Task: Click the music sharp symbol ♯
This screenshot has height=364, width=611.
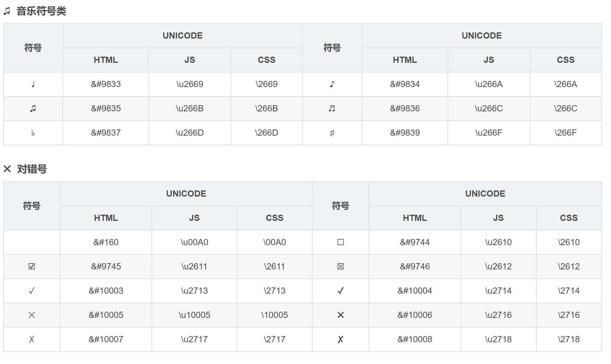Action: [332, 133]
